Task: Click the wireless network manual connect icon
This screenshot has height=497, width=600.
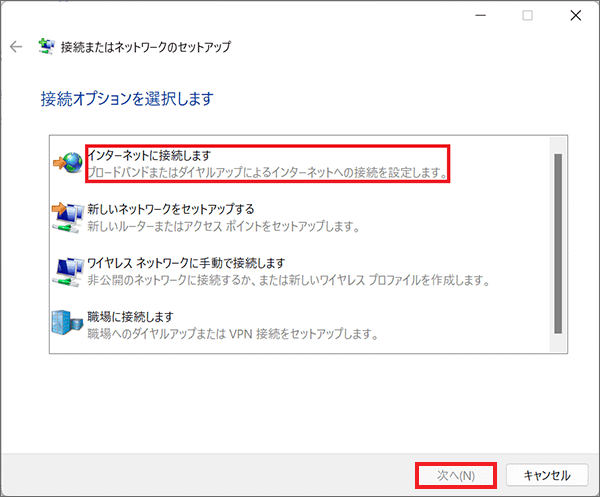Action: point(67,271)
